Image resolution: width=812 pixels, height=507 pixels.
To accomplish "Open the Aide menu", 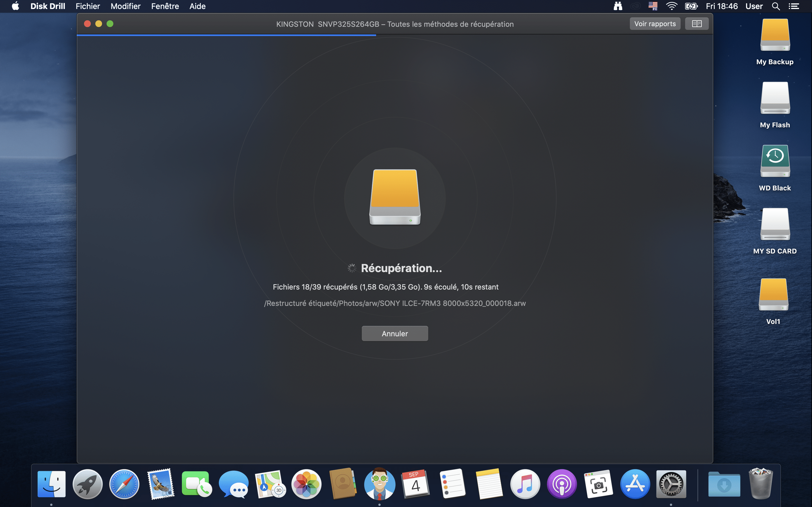I will click(x=197, y=6).
